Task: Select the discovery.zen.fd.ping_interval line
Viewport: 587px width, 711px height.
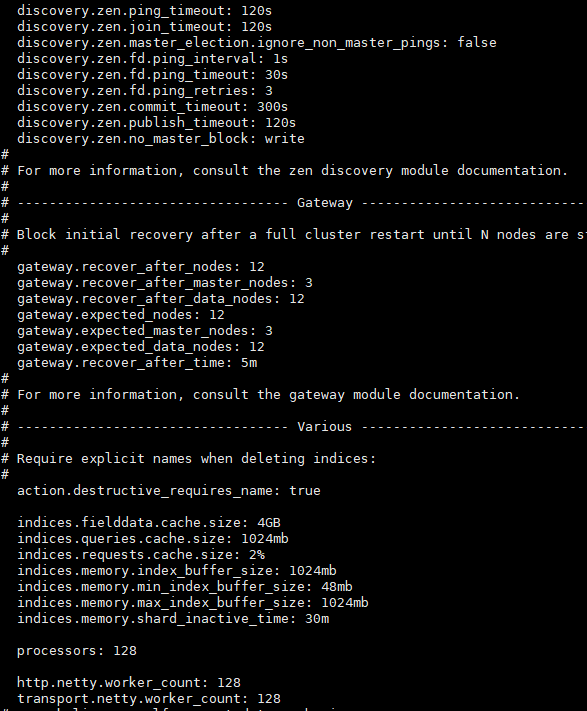Action: click(x=152, y=59)
